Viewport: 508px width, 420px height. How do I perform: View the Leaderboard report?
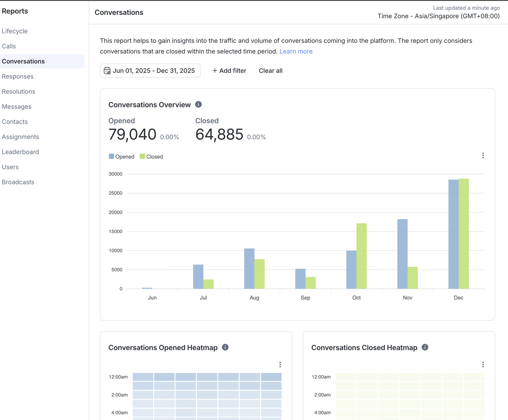coord(20,152)
